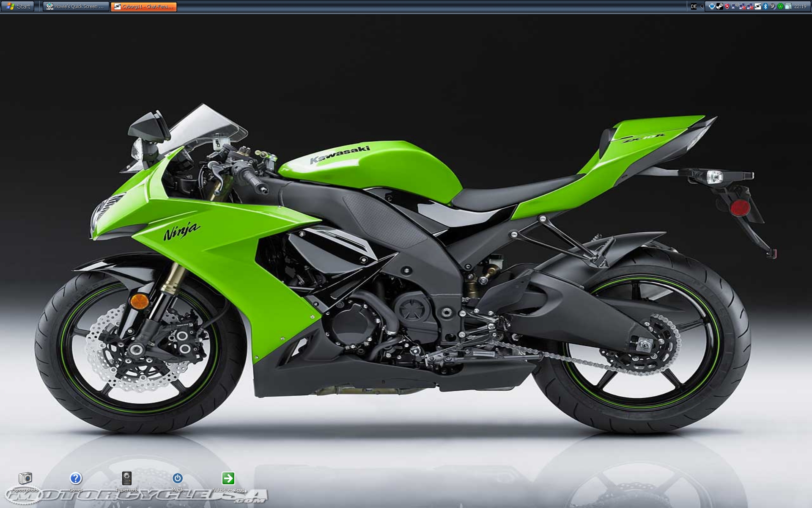Click the screen capture cursor tray icon
Screen dimensions: 812x508
click(x=788, y=6)
